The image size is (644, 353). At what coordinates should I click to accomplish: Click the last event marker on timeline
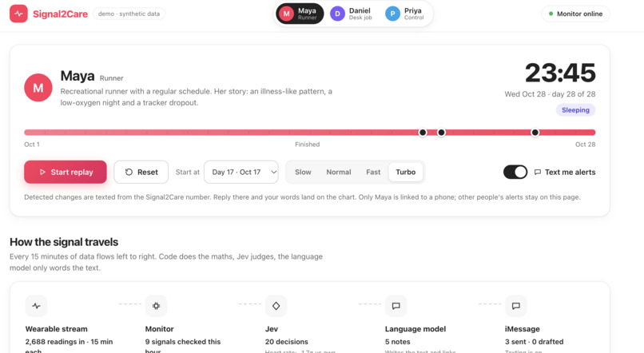point(535,132)
